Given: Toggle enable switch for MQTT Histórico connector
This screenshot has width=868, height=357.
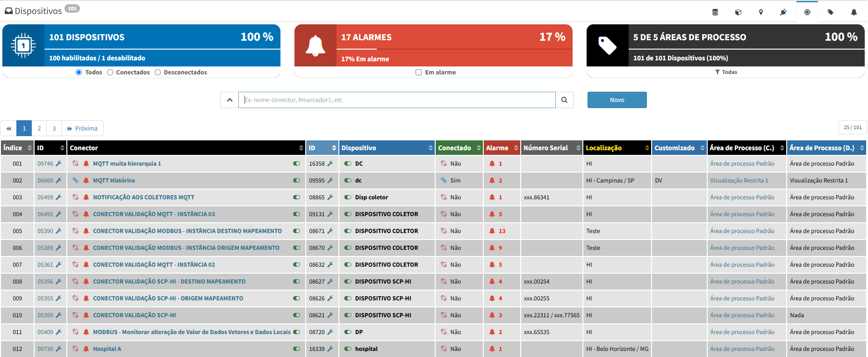Looking at the screenshot, I should click(296, 180).
